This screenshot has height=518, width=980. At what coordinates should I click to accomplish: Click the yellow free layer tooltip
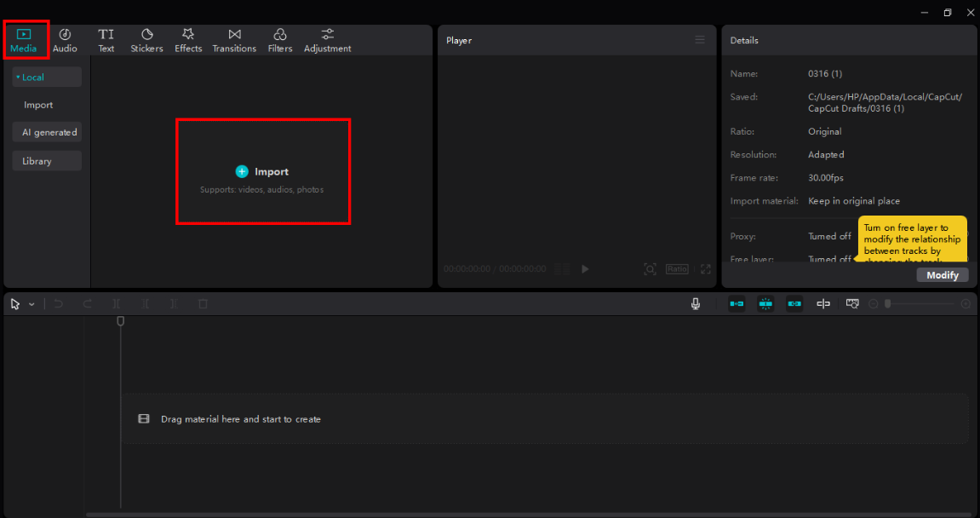tap(913, 239)
